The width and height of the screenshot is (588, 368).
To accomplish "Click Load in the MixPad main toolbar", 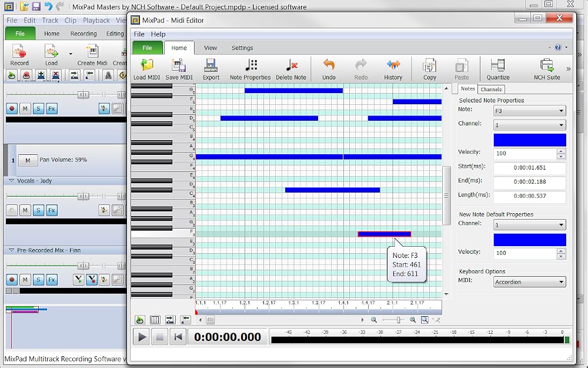I will (51, 55).
